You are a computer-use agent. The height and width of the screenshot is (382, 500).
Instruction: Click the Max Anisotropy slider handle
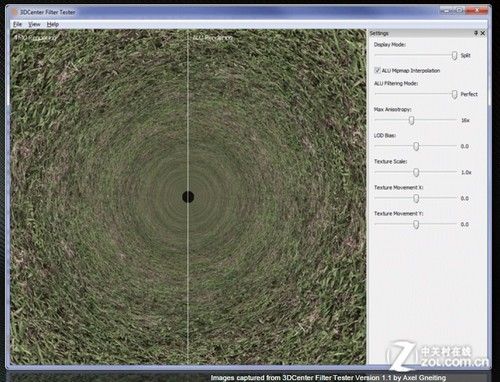click(x=412, y=120)
